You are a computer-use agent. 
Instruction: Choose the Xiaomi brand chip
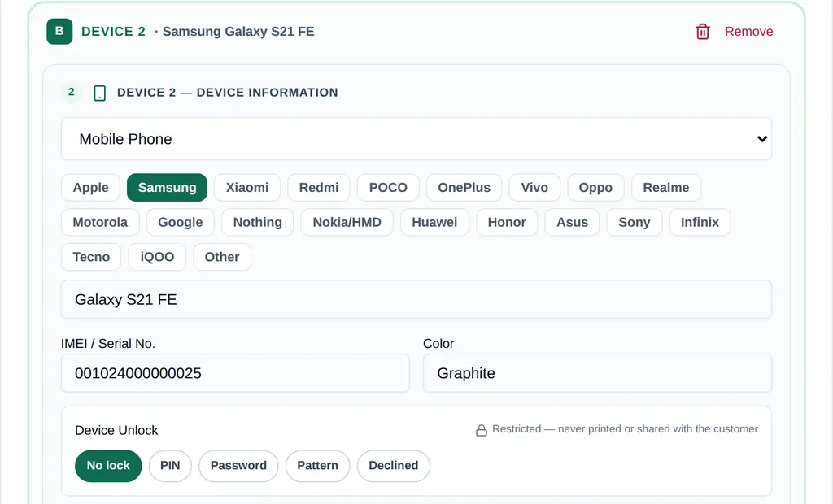(x=247, y=188)
